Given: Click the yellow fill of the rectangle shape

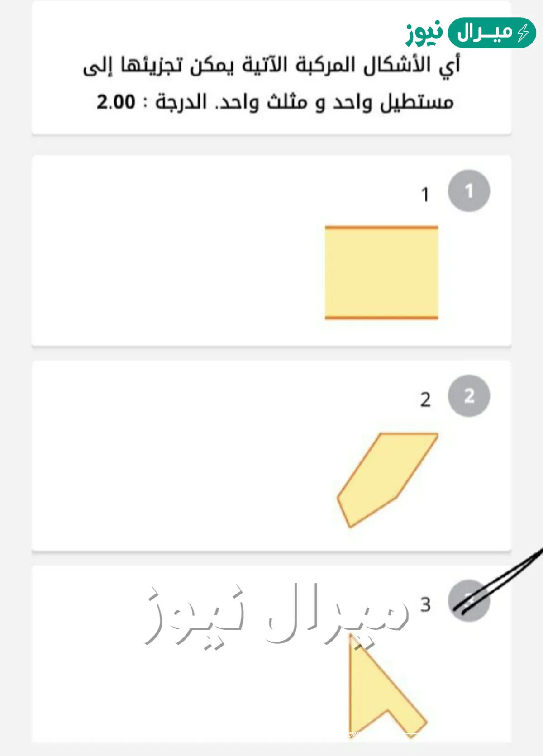Looking at the screenshot, I should coord(381,272).
